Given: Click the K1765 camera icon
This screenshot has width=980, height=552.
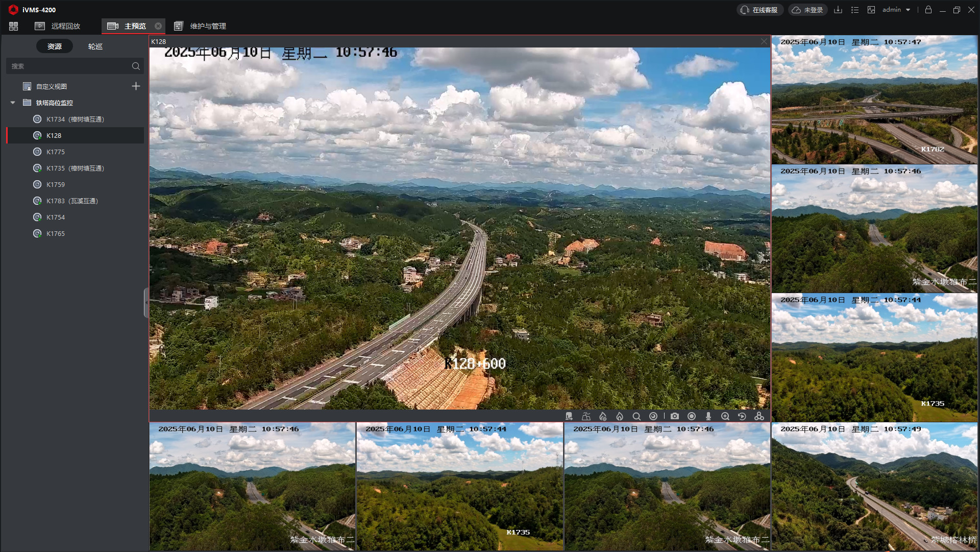Looking at the screenshot, I should click(x=37, y=233).
